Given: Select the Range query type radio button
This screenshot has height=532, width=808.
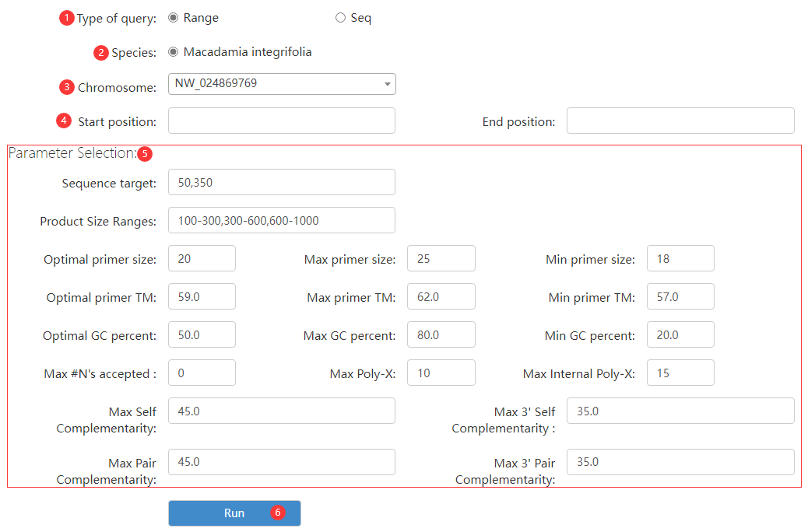Looking at the screenshot, I should pos(173,18).
